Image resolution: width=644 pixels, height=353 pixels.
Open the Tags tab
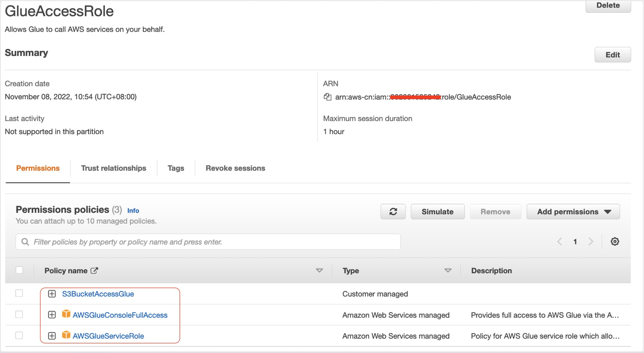point(176,168)
